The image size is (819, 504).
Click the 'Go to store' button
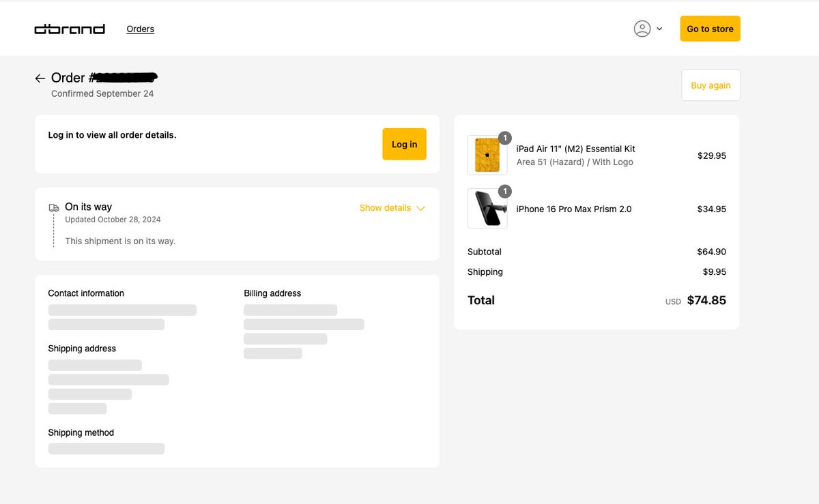pos(710,29)
